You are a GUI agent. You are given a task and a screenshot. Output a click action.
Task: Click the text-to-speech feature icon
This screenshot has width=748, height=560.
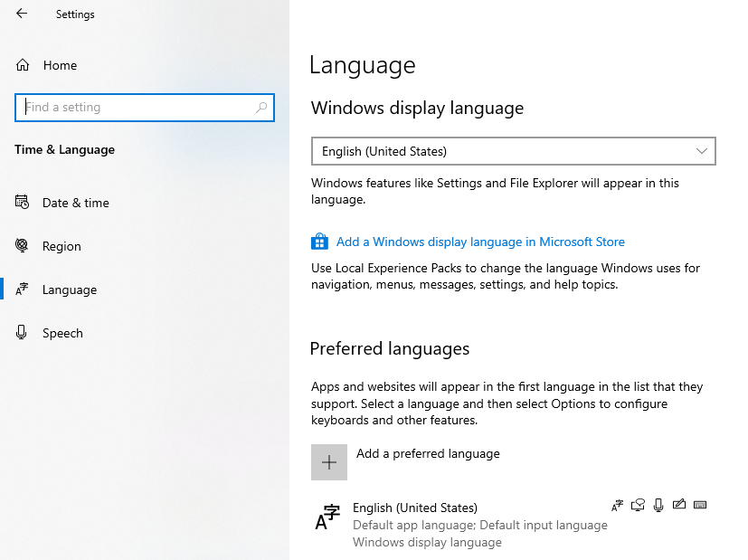(639, 505)
